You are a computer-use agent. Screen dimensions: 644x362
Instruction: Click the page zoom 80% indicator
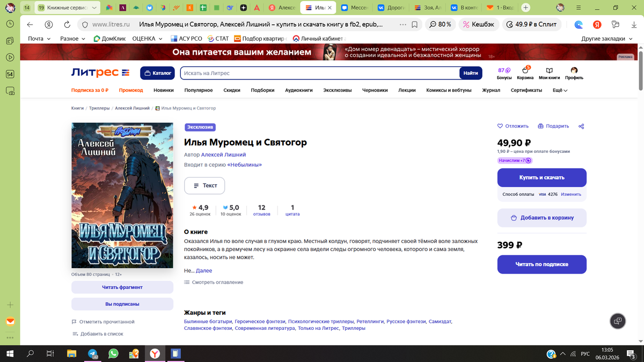coord(440,25)
